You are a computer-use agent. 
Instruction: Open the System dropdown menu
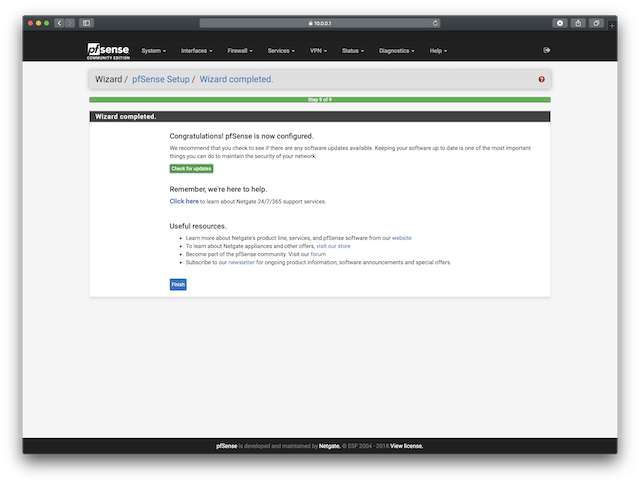153,51
